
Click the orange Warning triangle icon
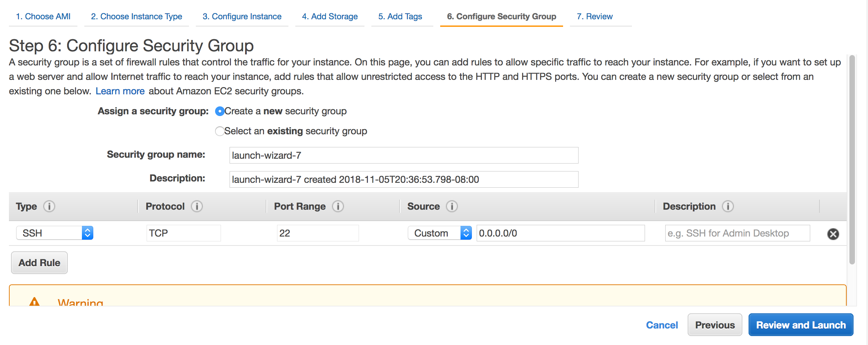point(34,302)
